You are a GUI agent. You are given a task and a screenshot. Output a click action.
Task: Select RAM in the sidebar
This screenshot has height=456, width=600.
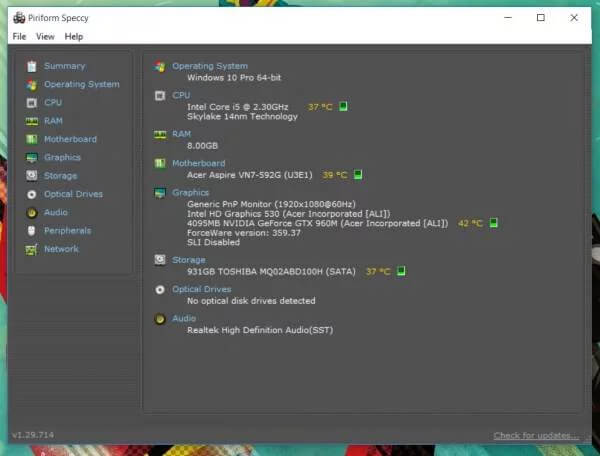click(x=53, y=121)
